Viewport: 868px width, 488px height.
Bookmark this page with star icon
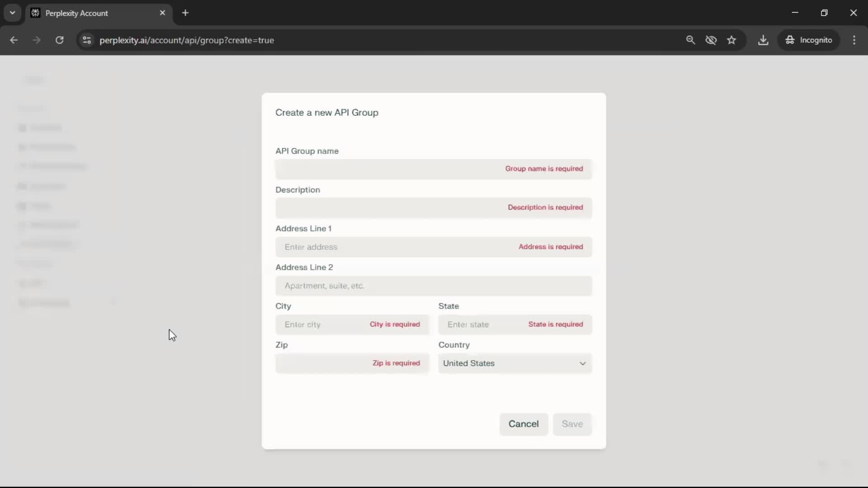point(731,40)
